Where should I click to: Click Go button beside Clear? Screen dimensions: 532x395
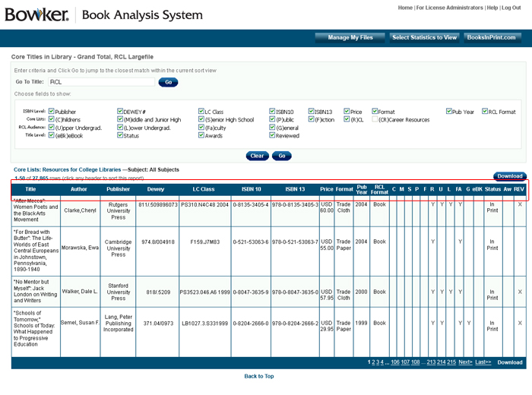282,156
